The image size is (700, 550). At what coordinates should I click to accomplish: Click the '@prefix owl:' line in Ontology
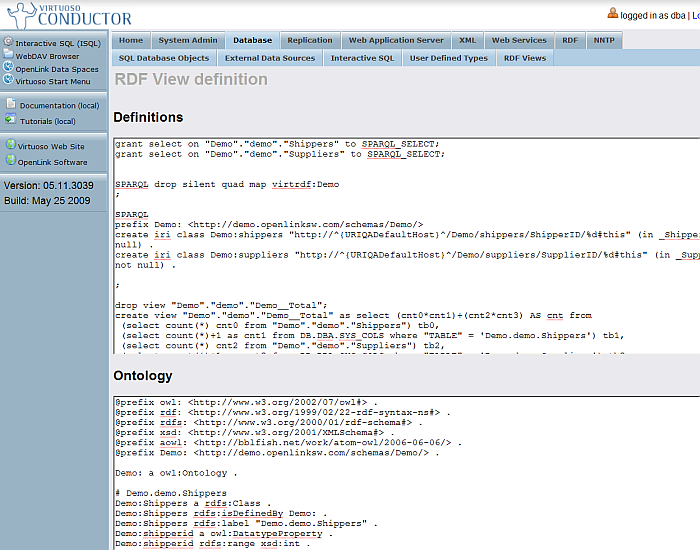click(x=246, y=402)
